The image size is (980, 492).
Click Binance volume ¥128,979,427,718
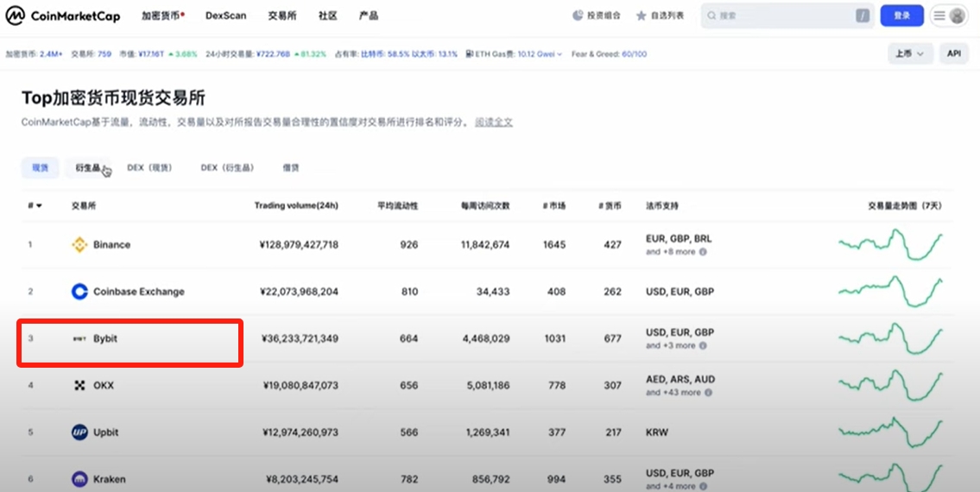299,244
